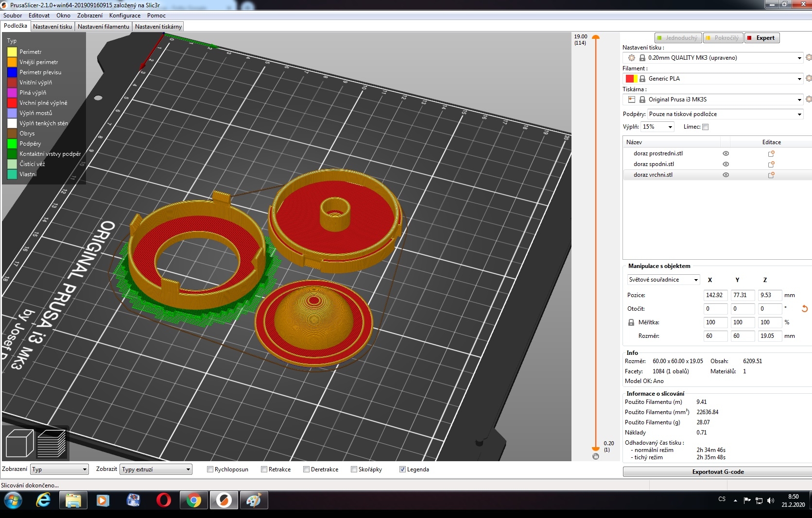Click the volume speaker icon in system tray

[x=770, y=501]
